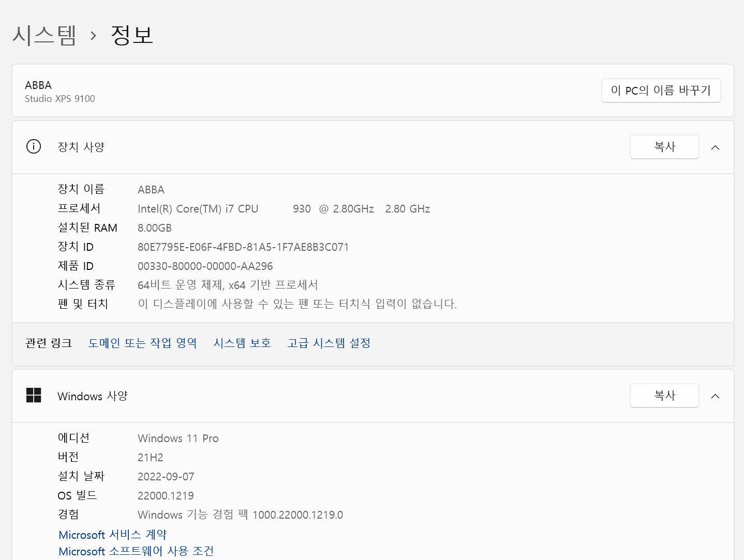Click the installed RAM value 8.00GB
744x560 pixels.
click(x=155, y=228)
